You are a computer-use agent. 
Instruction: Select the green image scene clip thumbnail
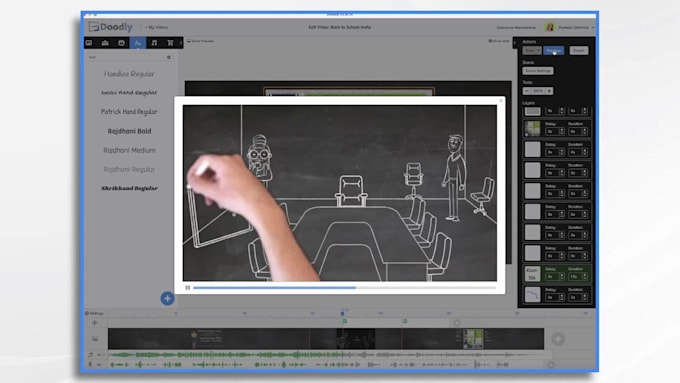click(473, 339)
